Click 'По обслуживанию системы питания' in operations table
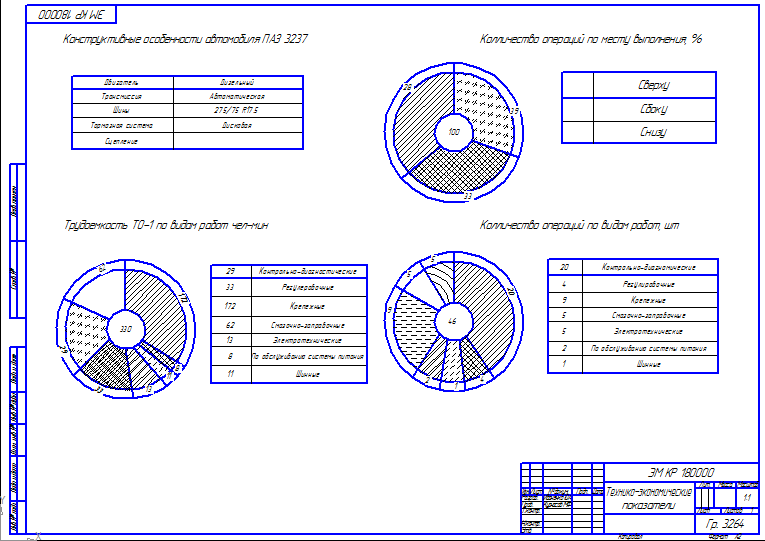The width and height of the screenshot is (765, 541). tap(650, 348)
